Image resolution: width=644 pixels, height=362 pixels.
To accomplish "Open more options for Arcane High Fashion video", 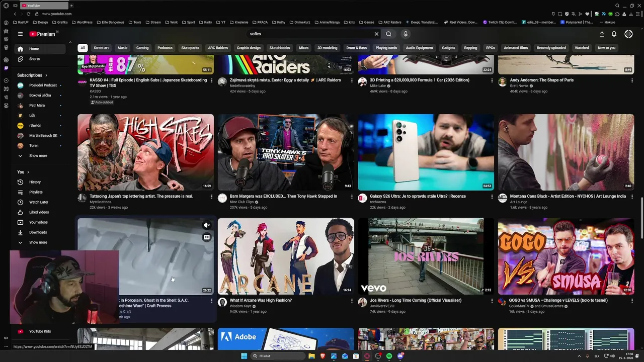I will tap(352, 301).
